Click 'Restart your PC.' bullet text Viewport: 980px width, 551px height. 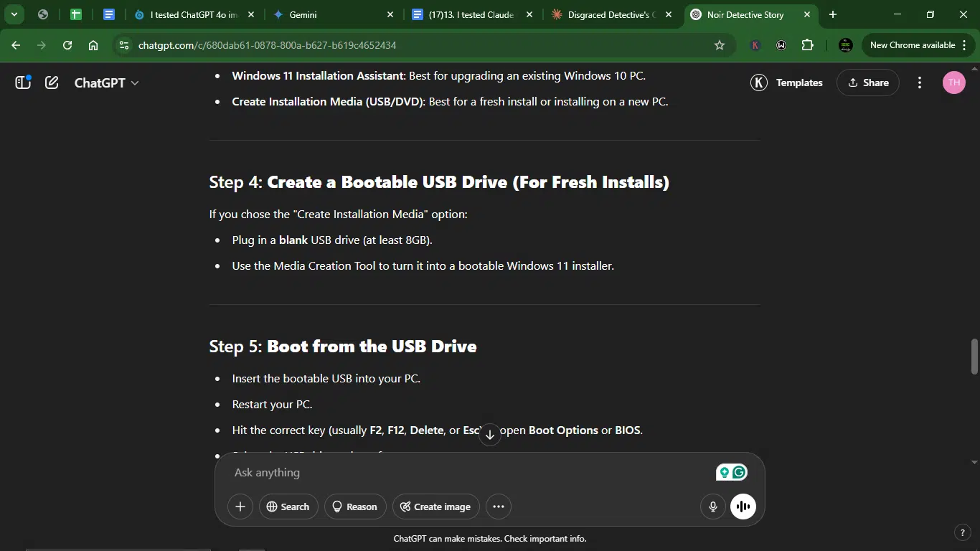click(x=272, y=405)
